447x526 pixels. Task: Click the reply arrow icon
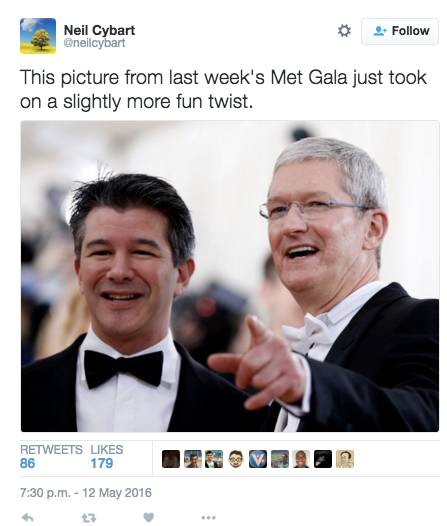27,517
